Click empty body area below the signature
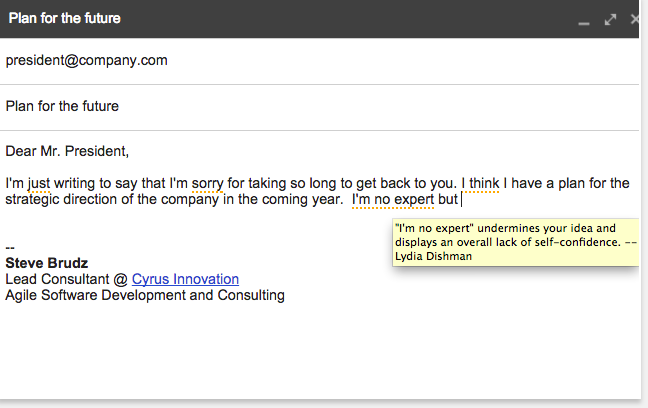This screenshot has height=408, width=648. (319, 351)
